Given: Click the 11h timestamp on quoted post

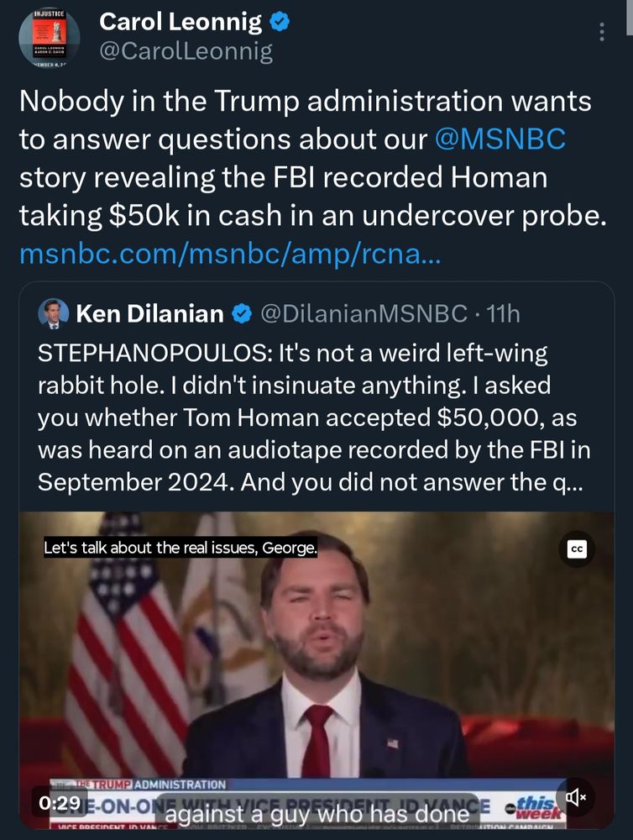Looking at the screenshot, I should pyautogui.click(x=504, y=314).
